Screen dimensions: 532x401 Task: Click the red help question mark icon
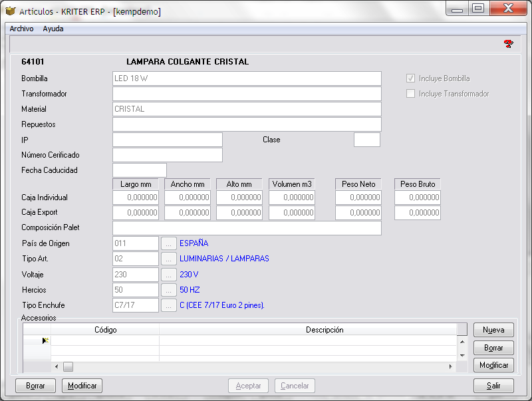pyautogui.click(x=509, y=44)
